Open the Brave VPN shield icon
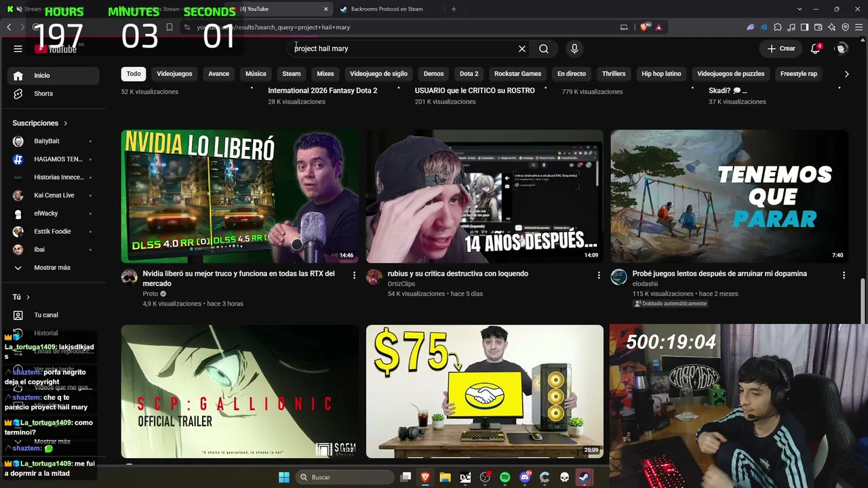Viewport: 868px width, 488px height. (845, 27)
